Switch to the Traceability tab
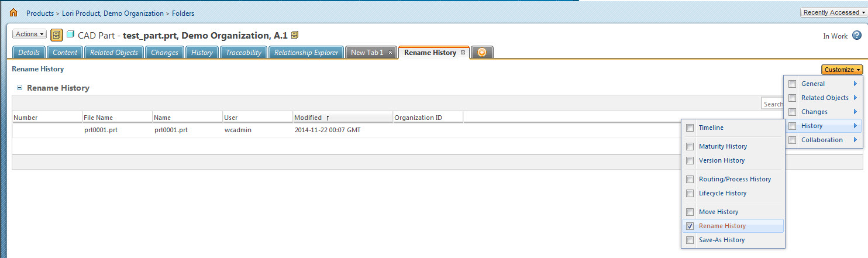 tap(243, 53)
